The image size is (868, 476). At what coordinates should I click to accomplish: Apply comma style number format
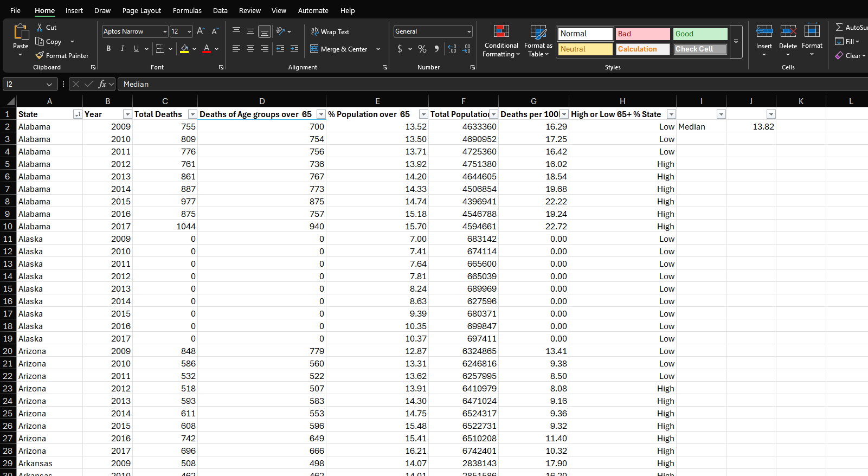[x=436, y=49]
